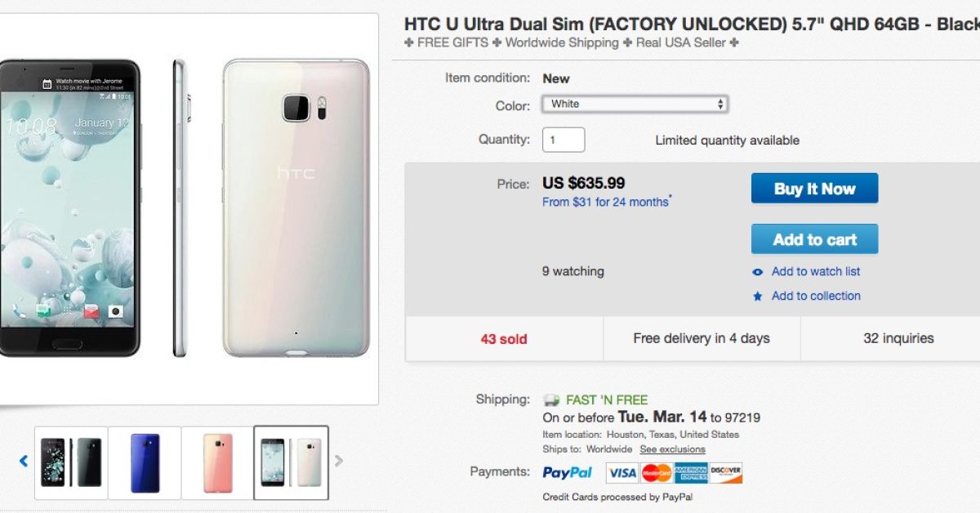
Task: Select the blue HTC phone thumbnail
Action: (145, 462)
